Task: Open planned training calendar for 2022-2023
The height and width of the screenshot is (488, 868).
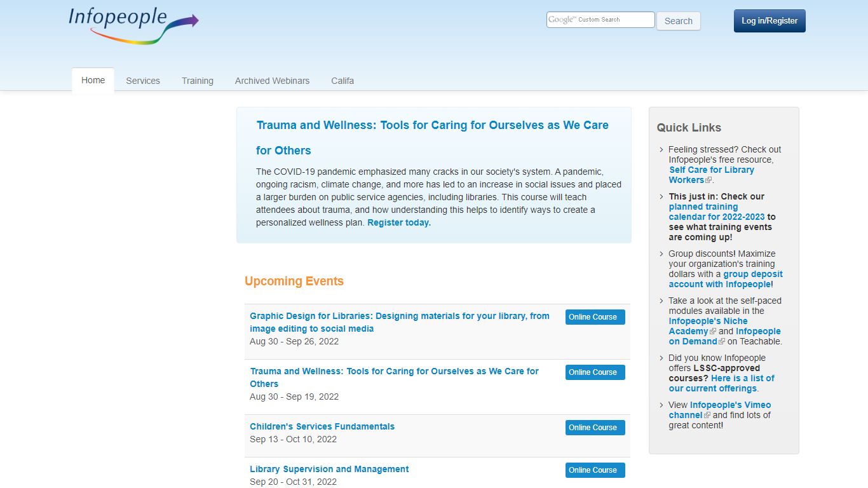Action: 715,212
